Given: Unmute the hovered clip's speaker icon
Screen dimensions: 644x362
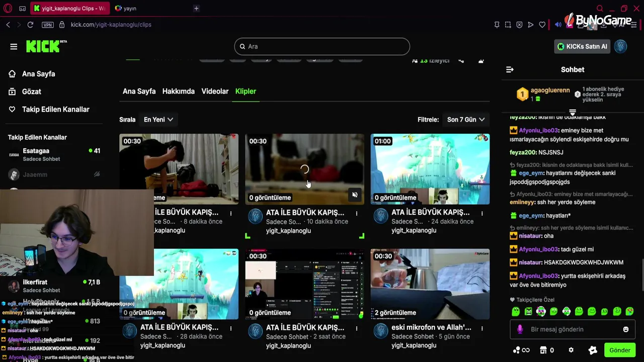Looking at the screenshot, I should [x=355, y=195].
